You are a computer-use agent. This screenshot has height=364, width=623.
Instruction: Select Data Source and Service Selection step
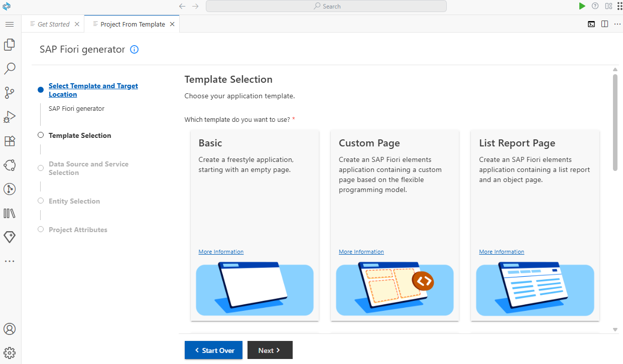pyautogui.click(x=88, y=168)
